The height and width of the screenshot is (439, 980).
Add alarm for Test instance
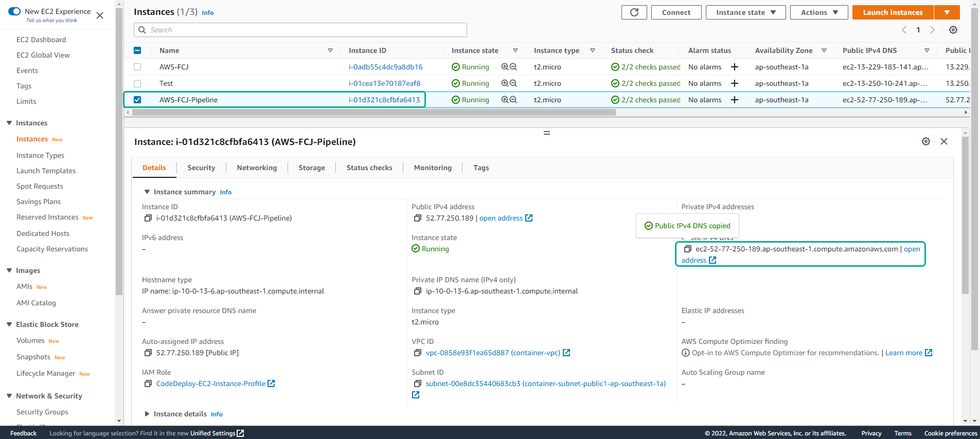[735, 83]
